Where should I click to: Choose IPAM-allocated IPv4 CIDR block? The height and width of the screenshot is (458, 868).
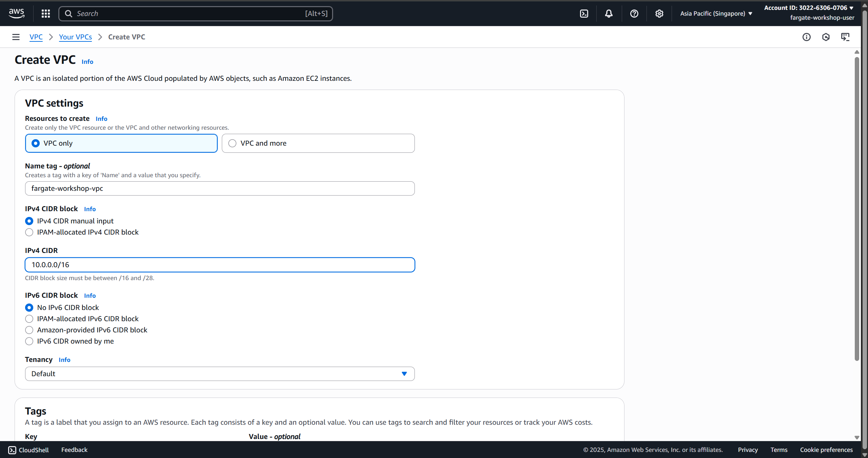pyautogui.click(x=29, y=232)
